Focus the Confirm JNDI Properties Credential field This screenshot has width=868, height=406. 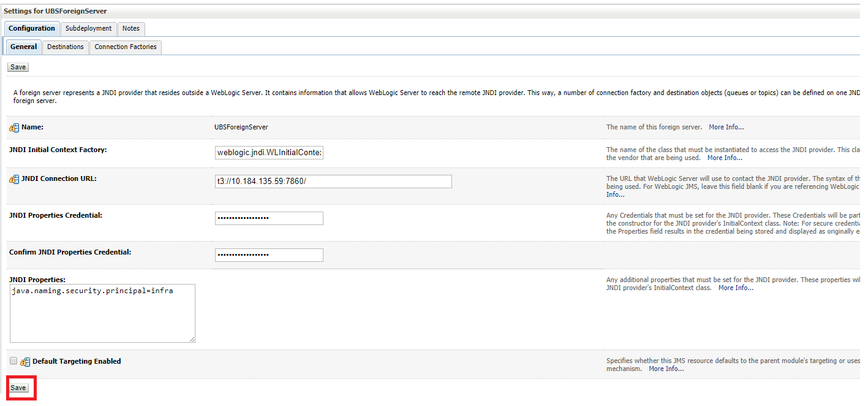coord(269,255)
